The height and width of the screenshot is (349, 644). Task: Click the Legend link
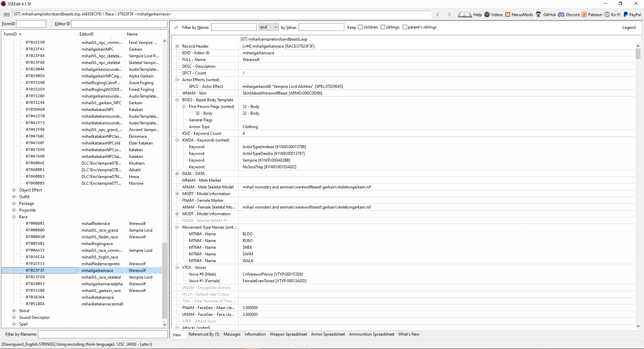click(629, 27)
